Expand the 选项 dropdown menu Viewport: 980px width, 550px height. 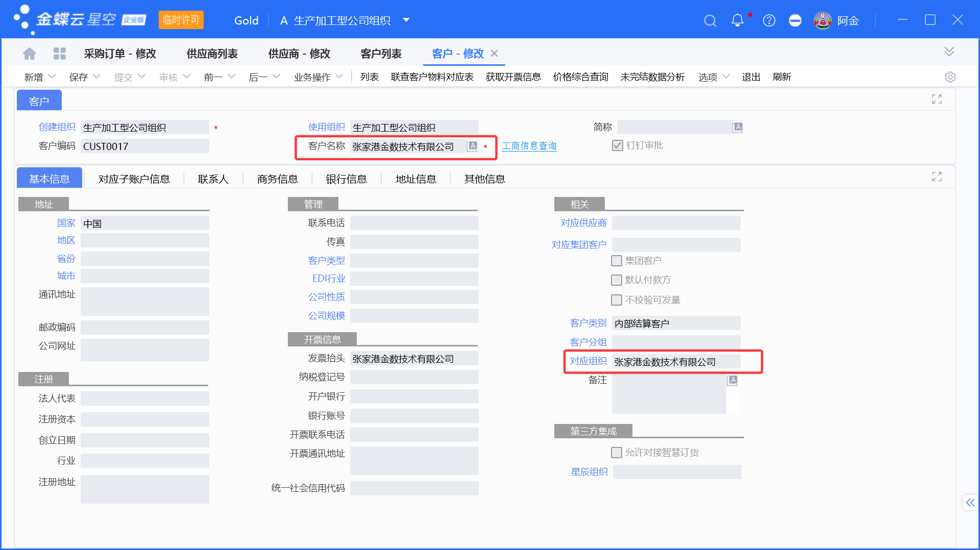(x=714, y=77)
